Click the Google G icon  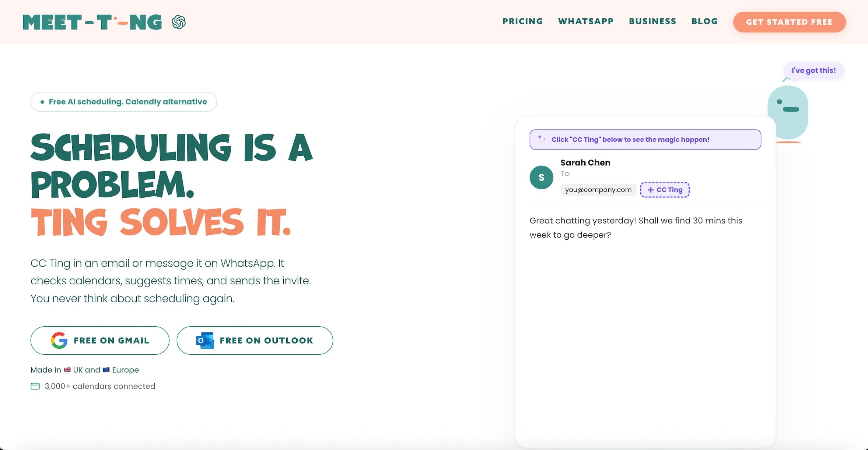coord(59,340)
